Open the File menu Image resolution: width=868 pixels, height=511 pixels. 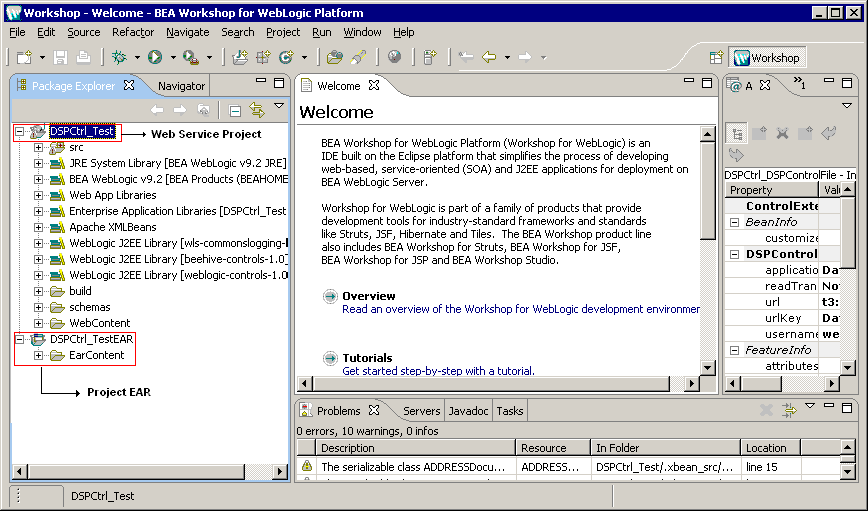click(17, 32)
